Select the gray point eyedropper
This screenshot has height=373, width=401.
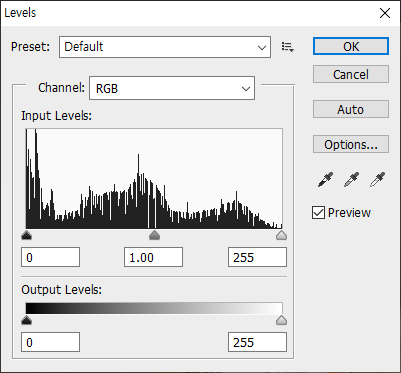pos(352,179)
